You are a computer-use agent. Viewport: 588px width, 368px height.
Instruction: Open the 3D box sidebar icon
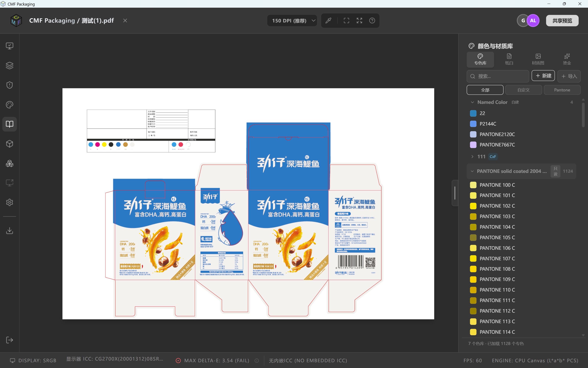coord(10,144)
